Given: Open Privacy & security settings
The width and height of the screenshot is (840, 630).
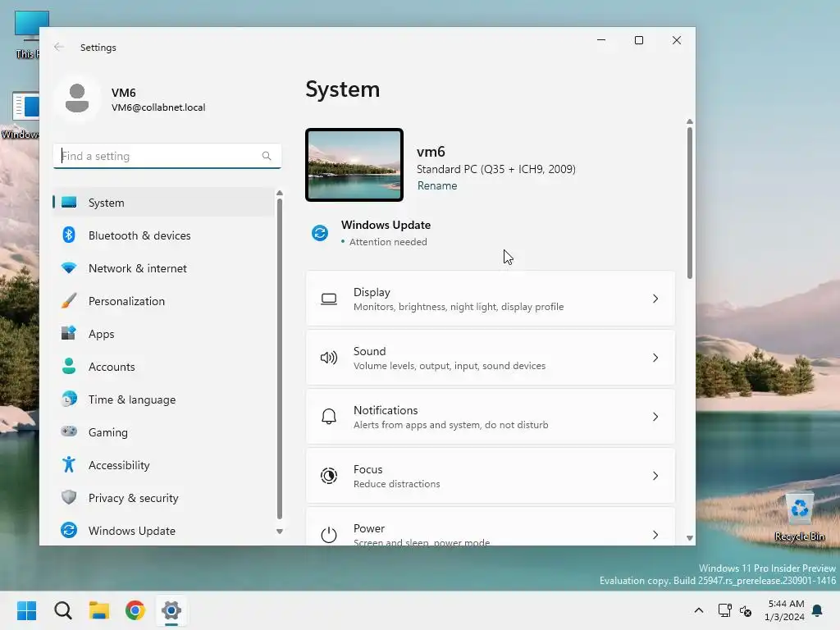Looking at the screenshot, I should [163, 498].
